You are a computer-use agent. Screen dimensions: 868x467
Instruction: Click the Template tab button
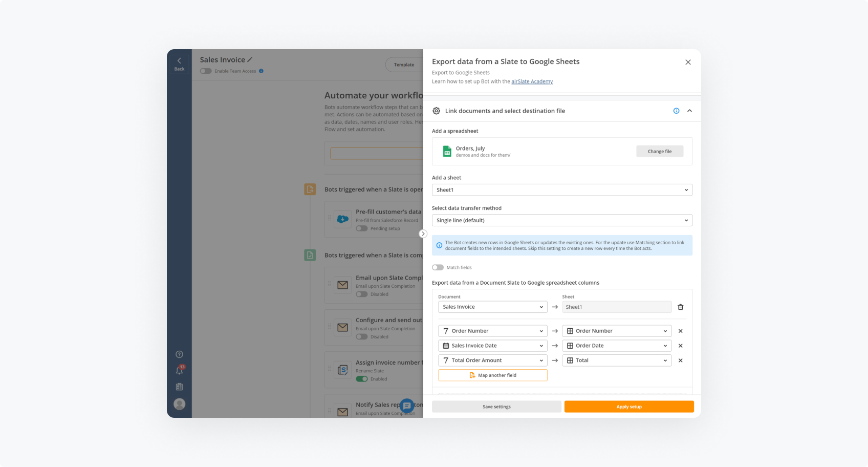(404, 65)
